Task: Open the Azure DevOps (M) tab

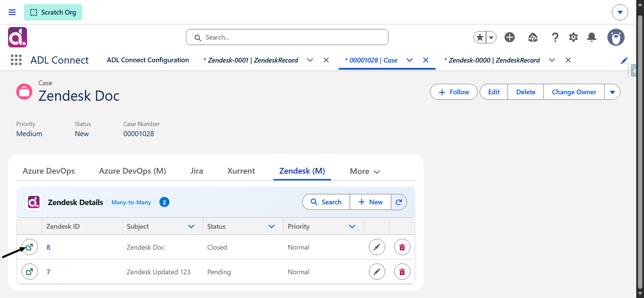Action: click(x=132, y=171)
